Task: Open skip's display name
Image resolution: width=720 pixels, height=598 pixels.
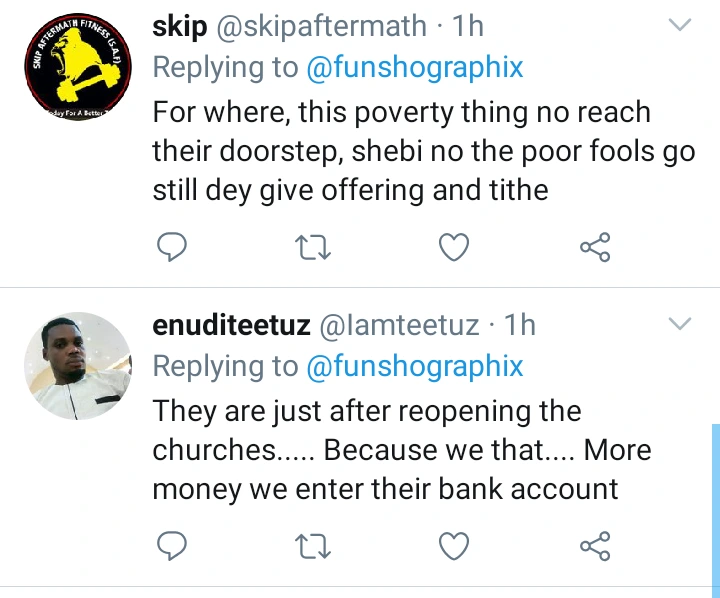Action: click(x=180, y=26)
